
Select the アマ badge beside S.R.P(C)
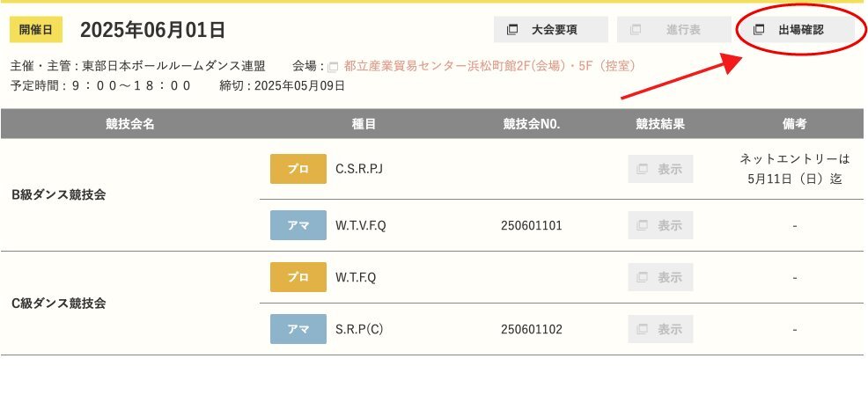pyautogui.click(x=298, y=329)
